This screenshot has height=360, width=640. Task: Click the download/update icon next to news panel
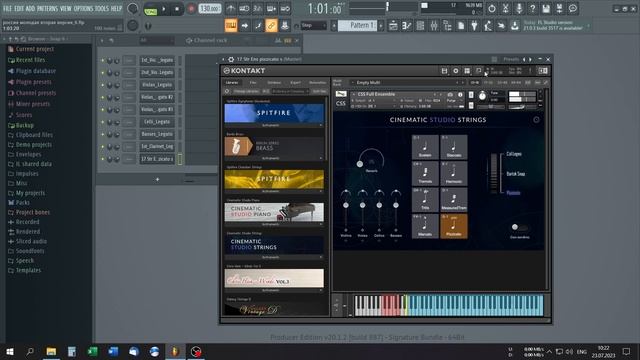coord(515,26)
